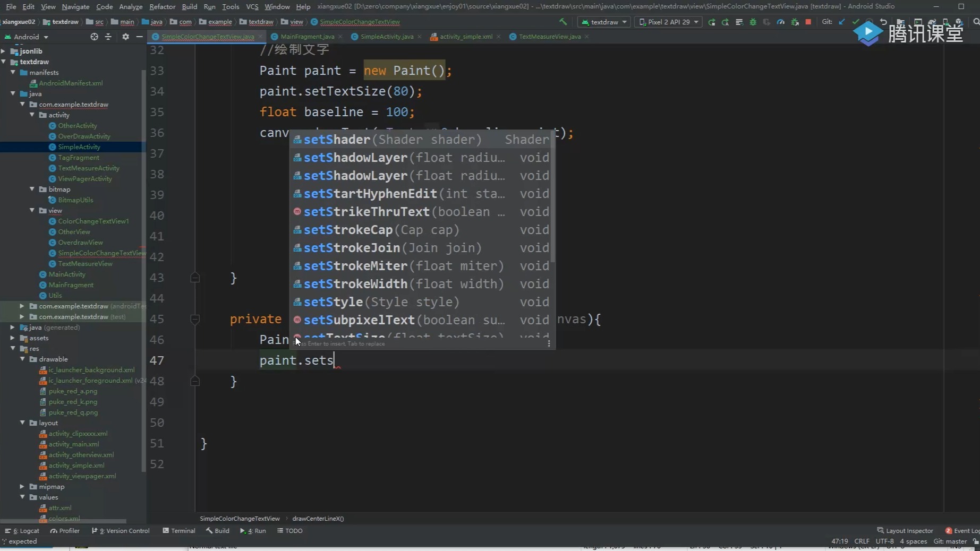Open the Analyze menu
Viewport: 980px width, 551px height.
pos(131,6)
